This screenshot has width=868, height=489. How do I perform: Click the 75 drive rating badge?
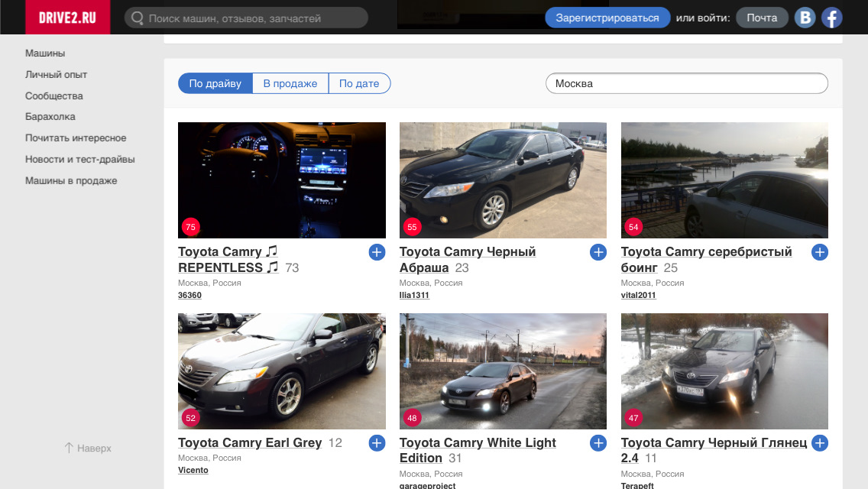coord(190,226)
